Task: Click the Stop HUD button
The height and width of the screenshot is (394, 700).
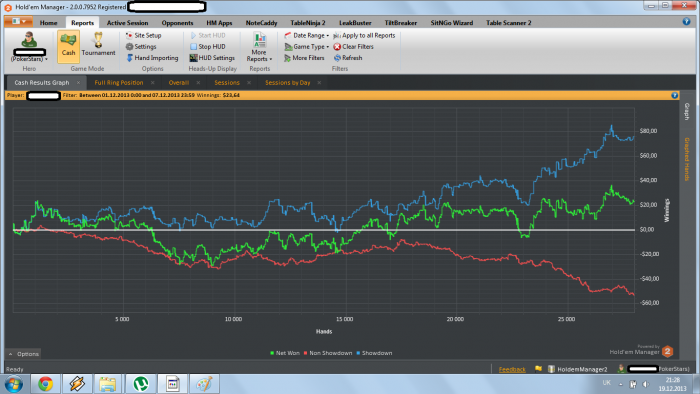Action: coord(208,46)
